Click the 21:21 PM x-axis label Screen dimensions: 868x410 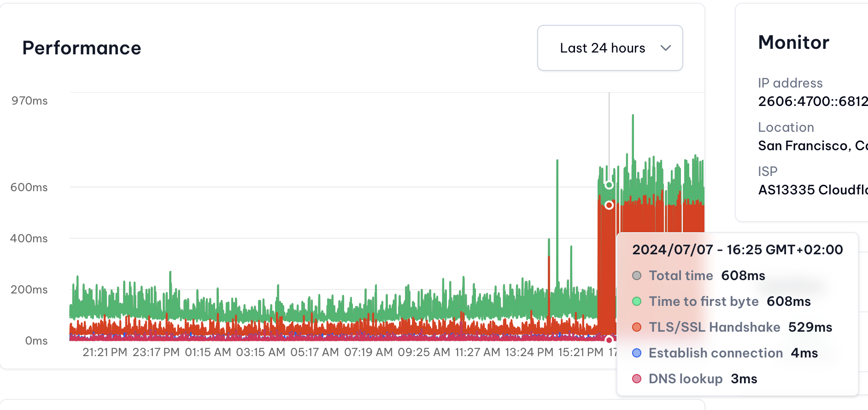(x=105, y=352)
